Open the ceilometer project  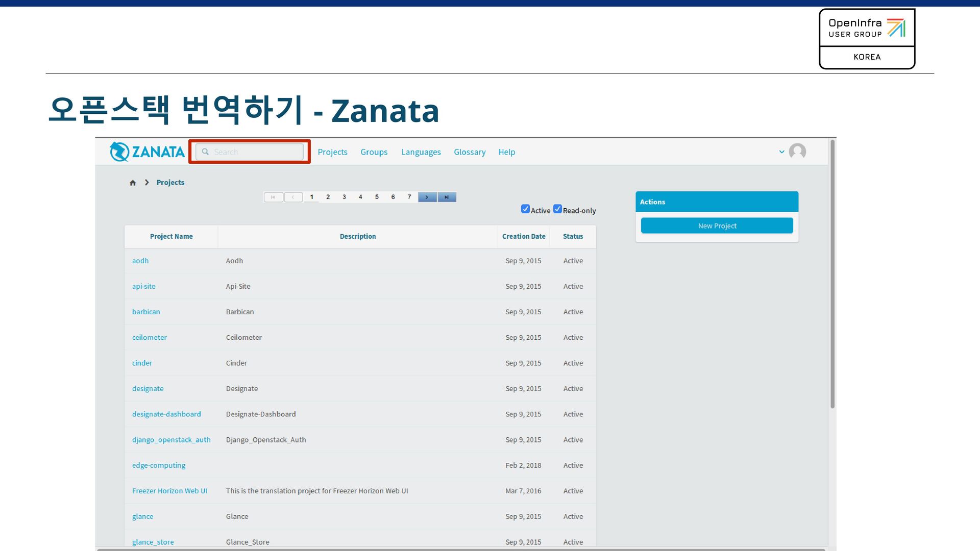[149, 337]
